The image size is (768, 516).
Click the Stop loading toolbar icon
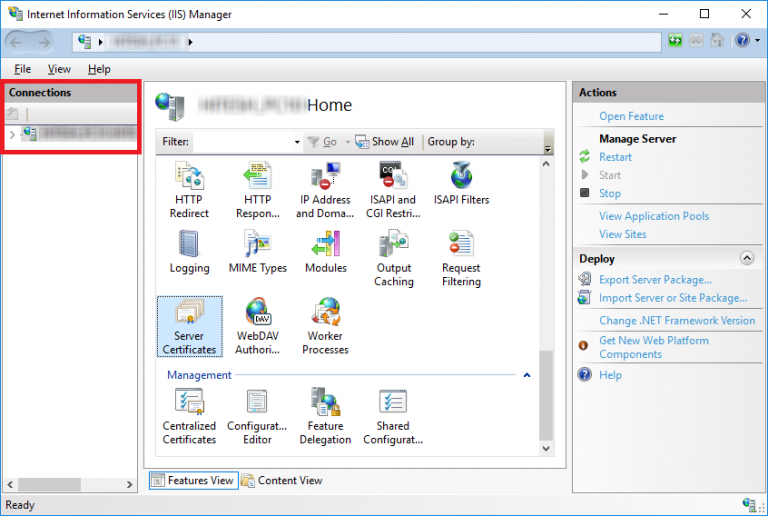pyautogui.click(x=696, y=40)
